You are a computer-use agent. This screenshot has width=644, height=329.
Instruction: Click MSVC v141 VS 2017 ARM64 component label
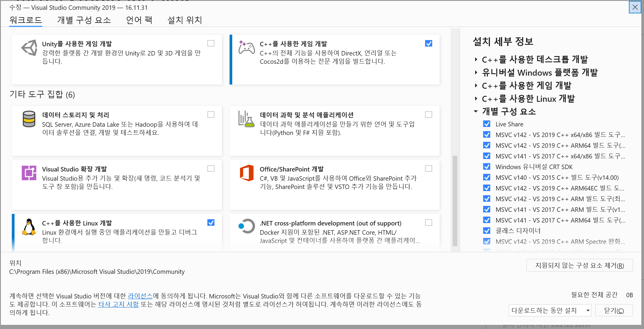pyautogui.click(x=560, y=220)
